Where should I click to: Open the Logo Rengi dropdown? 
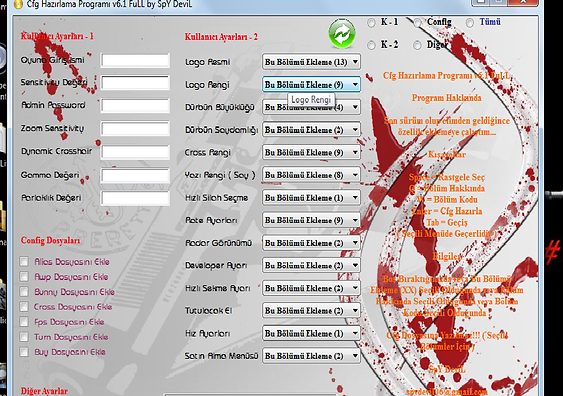pos(311,85)
